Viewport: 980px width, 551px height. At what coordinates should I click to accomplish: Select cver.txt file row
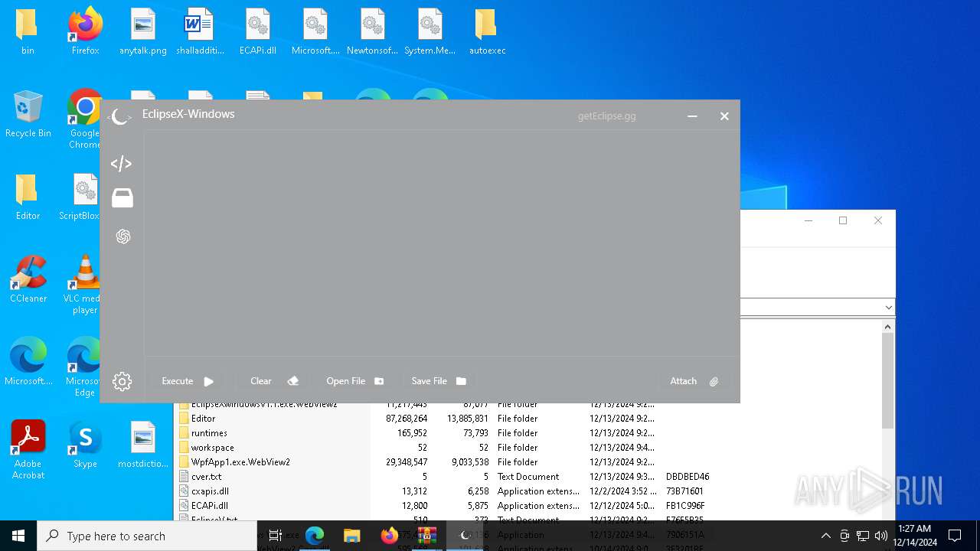tap(206, 477)
